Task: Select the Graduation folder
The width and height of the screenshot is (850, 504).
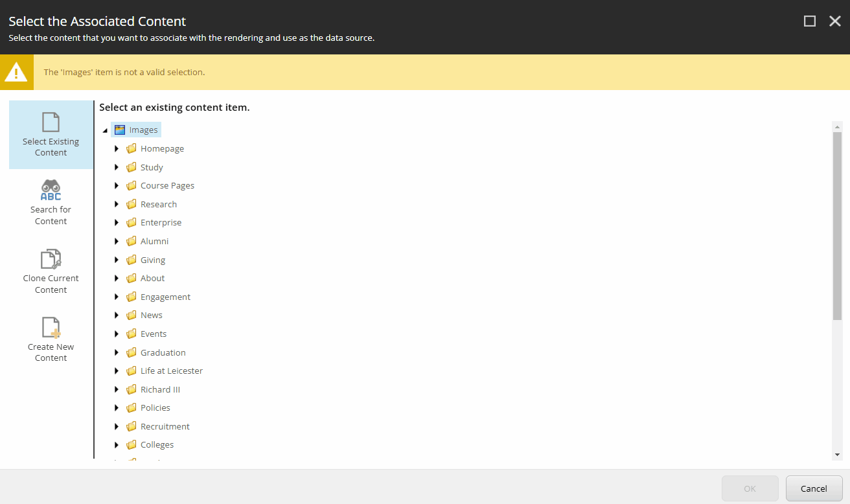Action: click(x=163, y=352)
